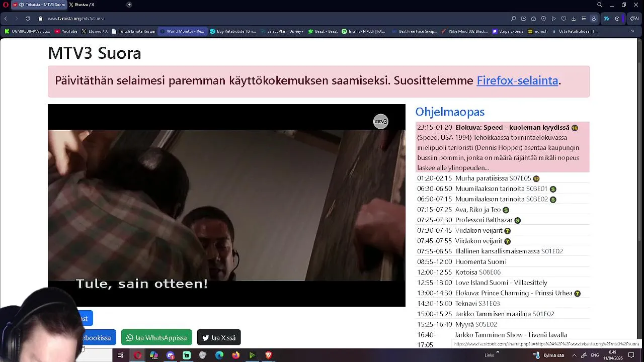Select Myyrä S05E02 program row
Screen dimensions: 644x362
(x=502, y=324)
